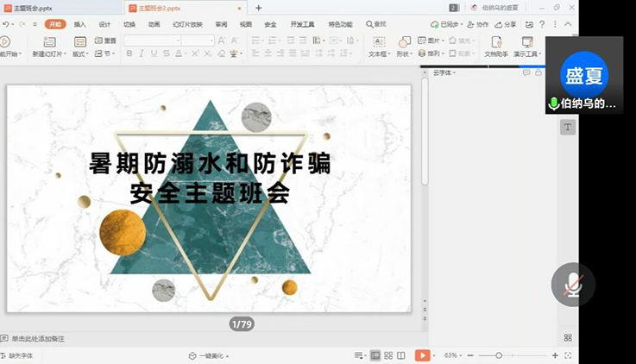Toggle italic text formatting
Image resolution: width=636 pixels, height=364 pixels.
142,53
